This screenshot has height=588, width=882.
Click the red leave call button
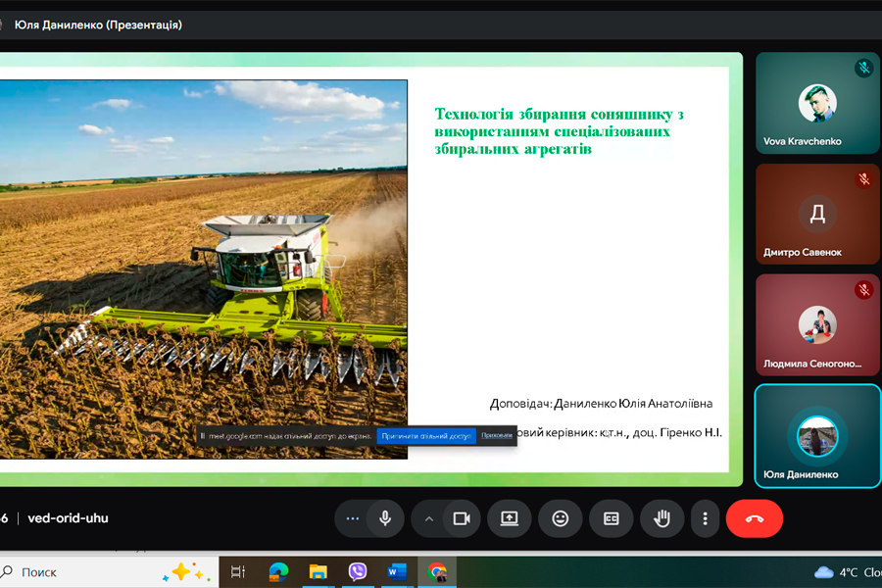(x=754, y=518)
